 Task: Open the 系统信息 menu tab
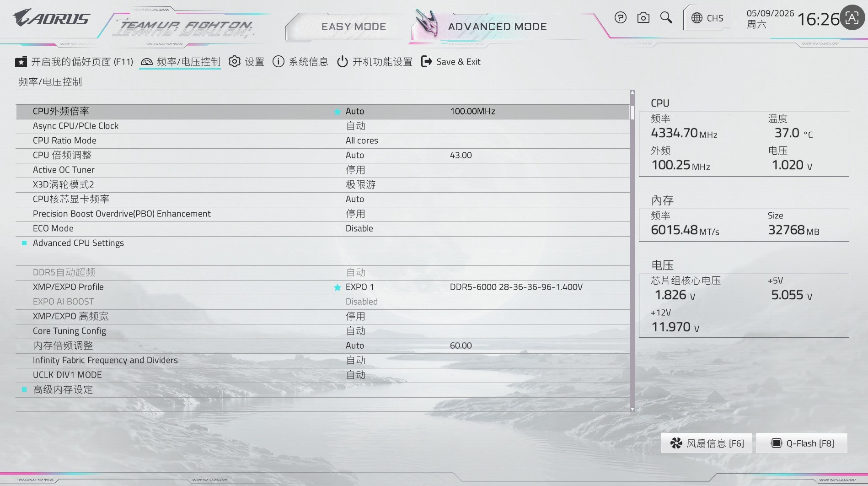pyautogui.click(x=300, y=62)
